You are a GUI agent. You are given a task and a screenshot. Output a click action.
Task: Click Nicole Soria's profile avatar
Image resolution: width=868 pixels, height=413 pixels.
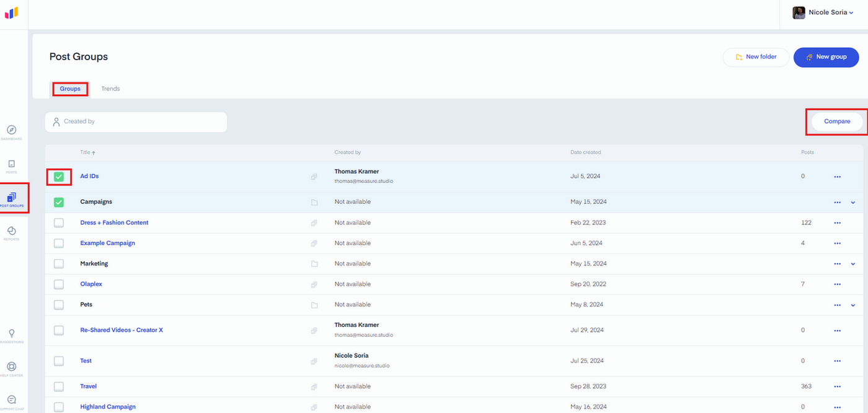click(799, 12)
